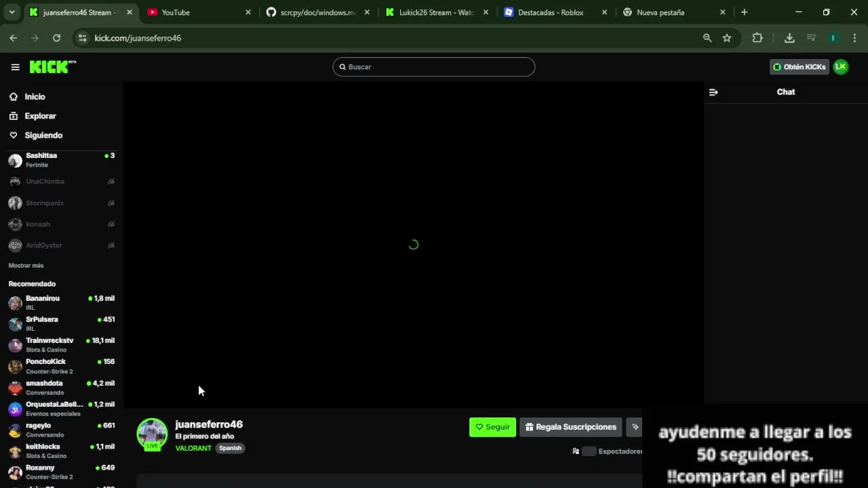Open konaah offline channel
This screenshot has height=488, width=868.
click(61, 224)
